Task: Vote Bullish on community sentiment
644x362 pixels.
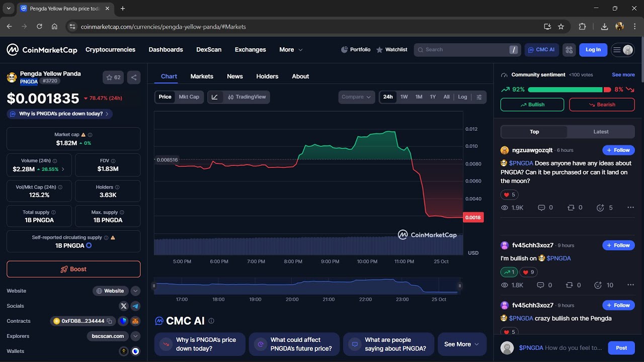Action: 532,105
